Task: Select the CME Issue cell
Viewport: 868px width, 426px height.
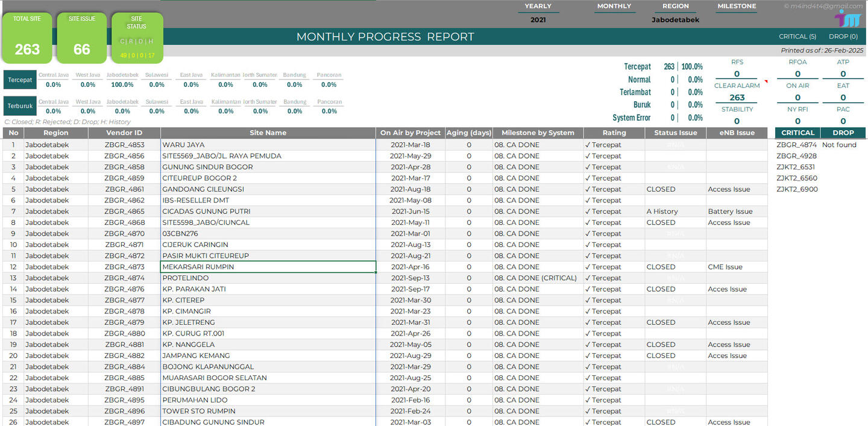Action: click(737, 267)
